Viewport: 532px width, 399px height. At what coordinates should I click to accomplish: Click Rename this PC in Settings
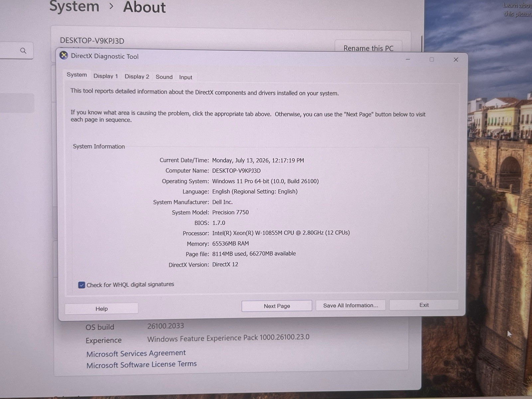click(368, 48)
